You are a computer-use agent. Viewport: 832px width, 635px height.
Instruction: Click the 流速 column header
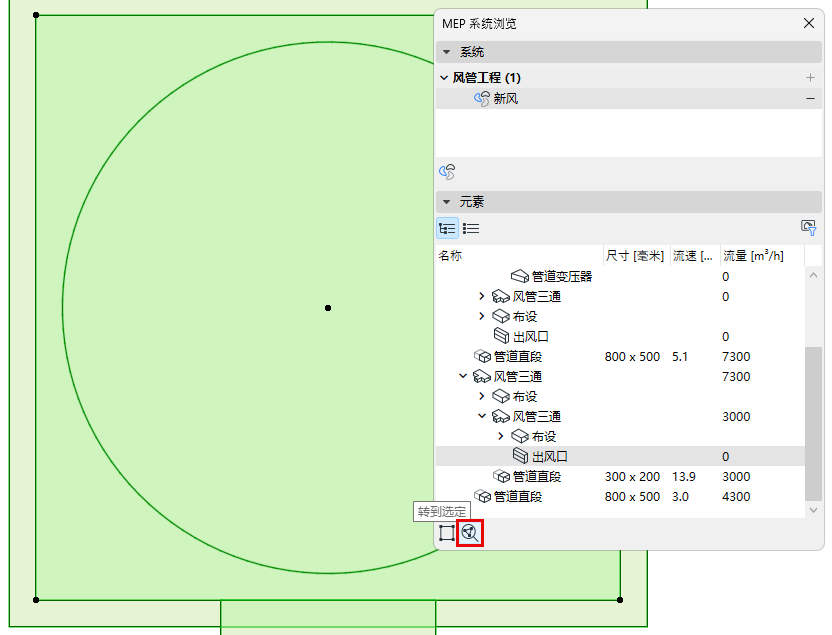[695, 256]
